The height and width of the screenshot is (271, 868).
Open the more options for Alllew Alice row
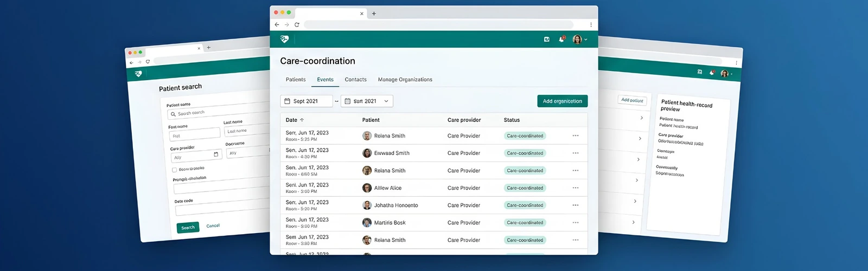(x=576, y=188)
